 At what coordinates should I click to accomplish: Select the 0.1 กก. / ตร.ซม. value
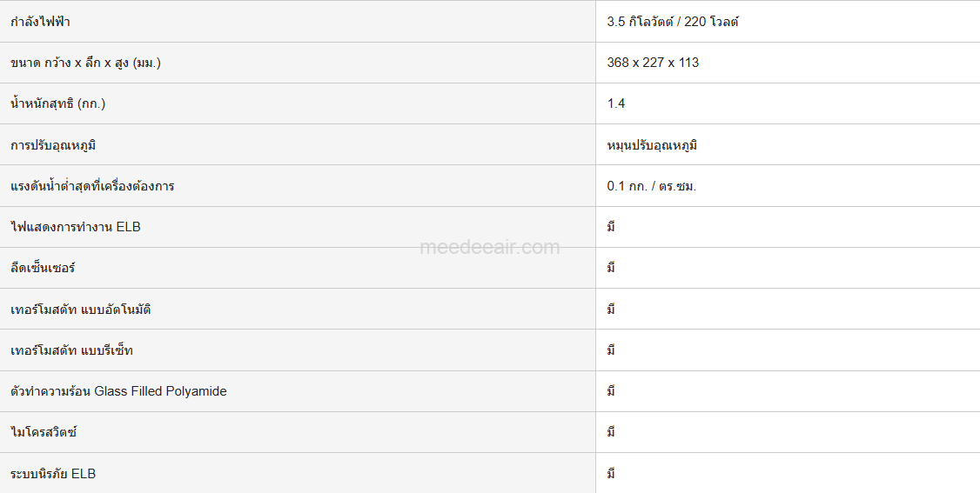(652, 186)
